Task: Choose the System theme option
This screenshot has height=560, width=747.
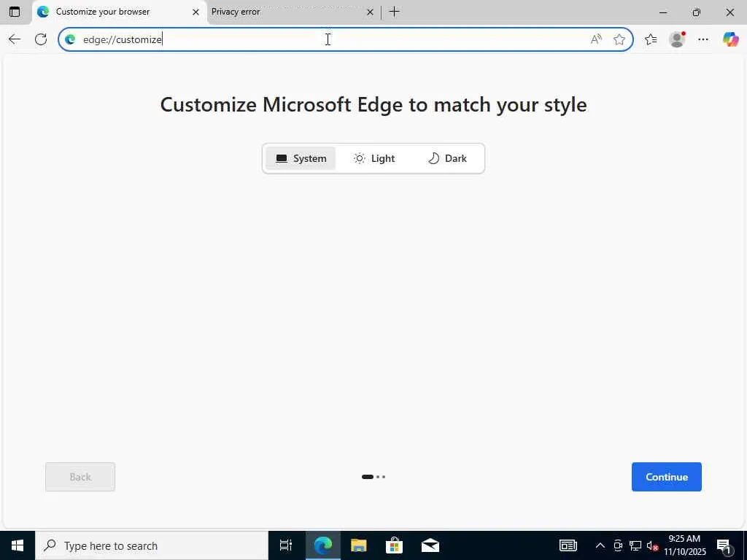Action: tap(301, 158)
